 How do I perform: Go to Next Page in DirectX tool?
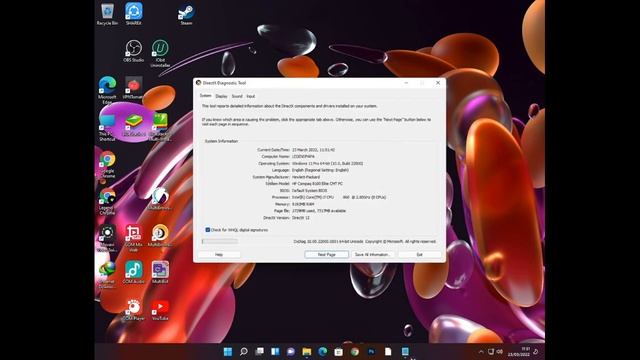coord(327,254)
